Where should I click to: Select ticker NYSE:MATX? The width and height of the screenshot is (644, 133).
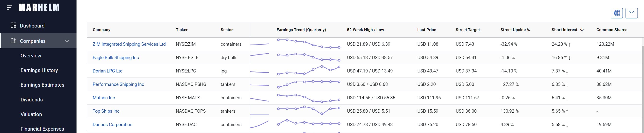pyautogui.click(x=188, y=98)
